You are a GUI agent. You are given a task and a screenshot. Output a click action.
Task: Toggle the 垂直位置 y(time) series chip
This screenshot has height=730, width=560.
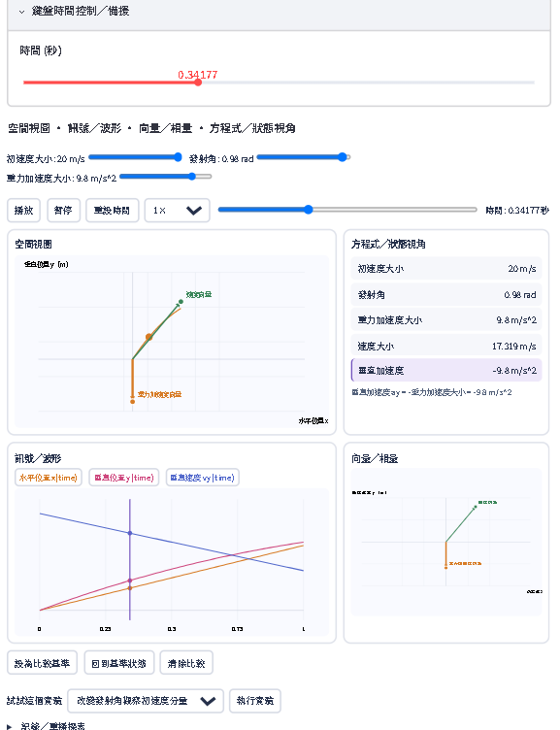[124, 478]
